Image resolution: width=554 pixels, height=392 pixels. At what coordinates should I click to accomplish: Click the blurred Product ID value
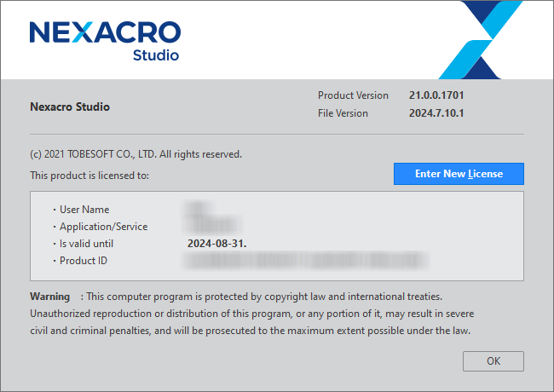[341, 261]
